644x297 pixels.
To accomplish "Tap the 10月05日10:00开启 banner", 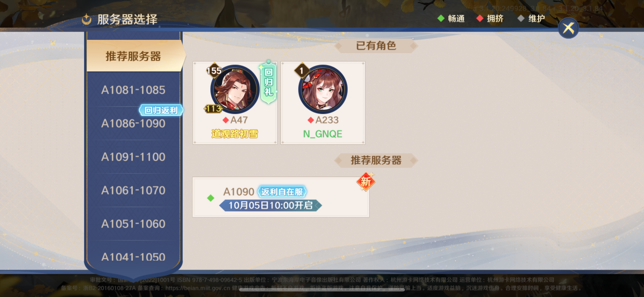I will (x=270, y=206).
